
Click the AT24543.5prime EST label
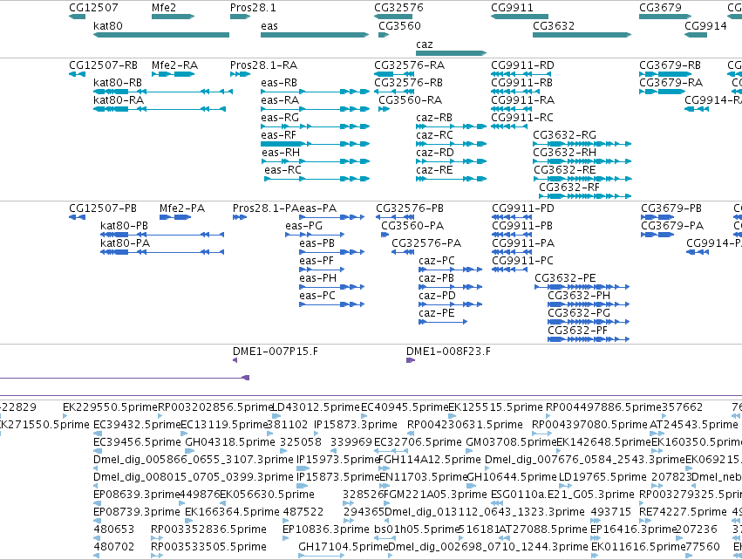tap(694, 425)
